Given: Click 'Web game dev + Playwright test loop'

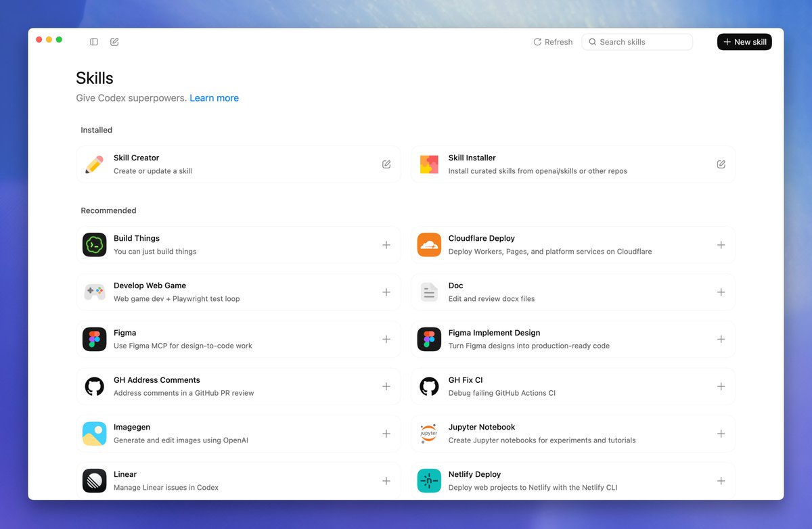Looking at the screenshot, I should [177, 299].
